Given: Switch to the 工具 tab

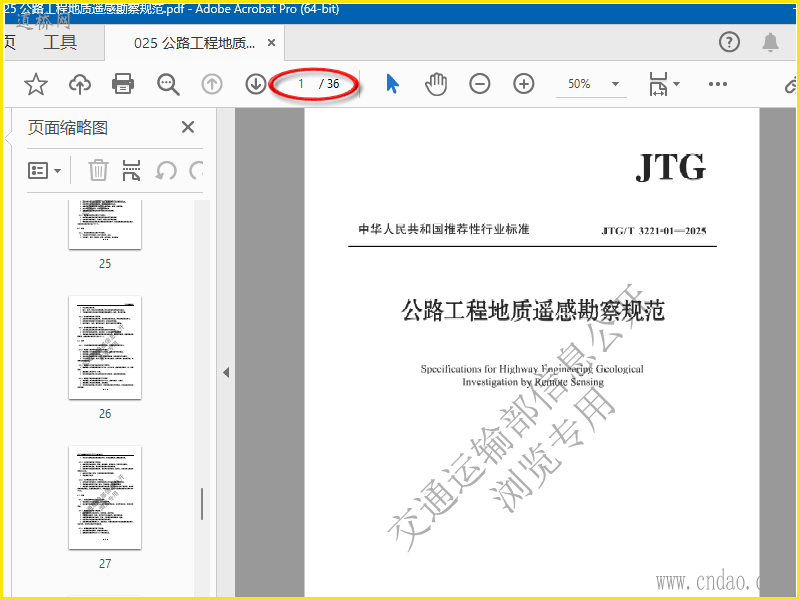Looking at the screenshot, I should click(x=60, y=43).
